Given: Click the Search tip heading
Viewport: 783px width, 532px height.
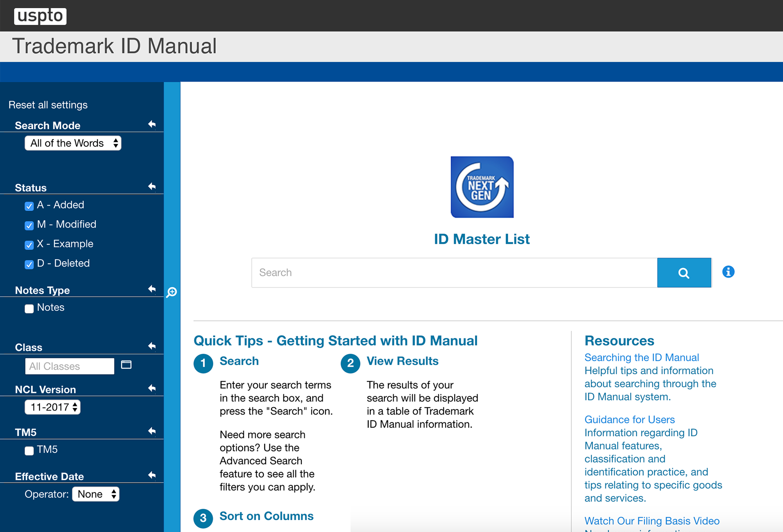Looking at the screenshot, I should click(x=239, y=361).
